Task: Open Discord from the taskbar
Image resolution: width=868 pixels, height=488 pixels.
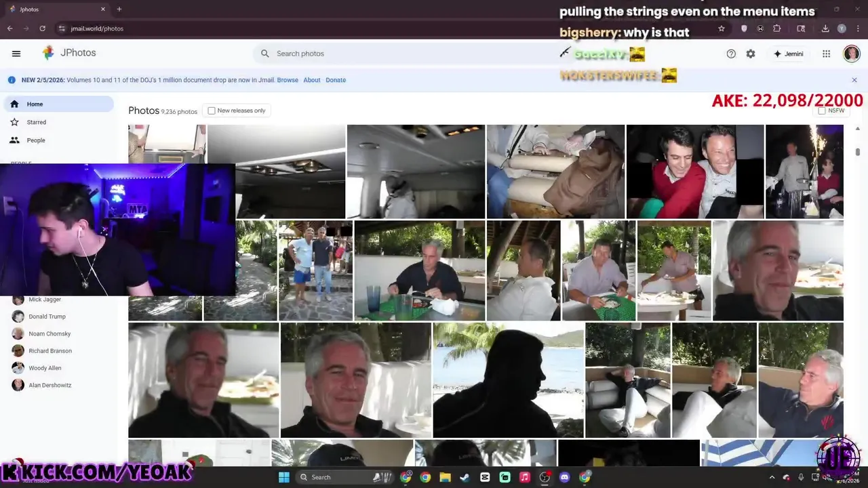Action: pos(564,477)
